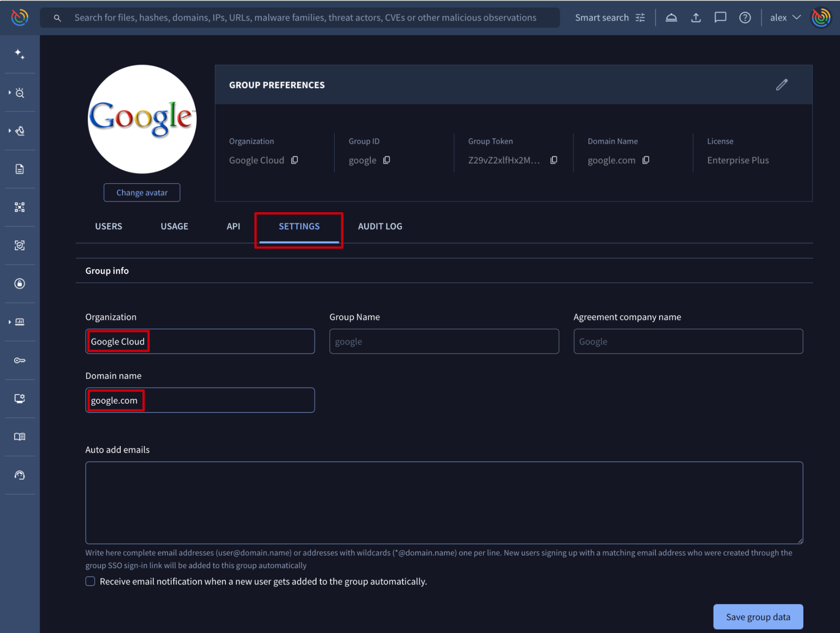This screenshot has width=840, height=633.
Task: Open the open book icon in sidebar
Action: [19, 437]
